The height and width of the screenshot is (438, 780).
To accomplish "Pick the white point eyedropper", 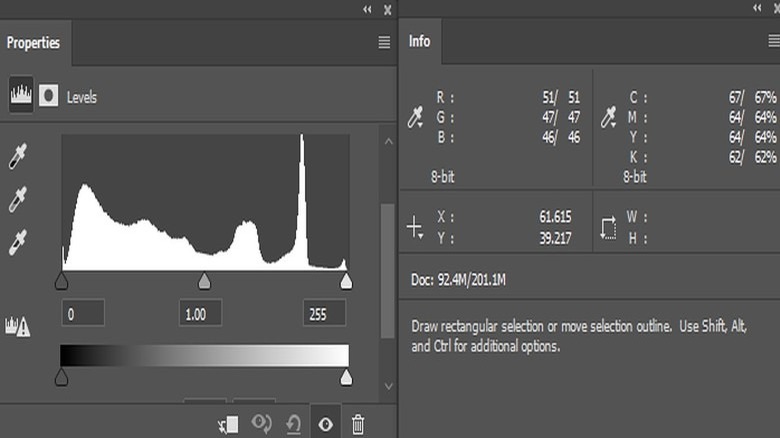I will coord(17,242).
